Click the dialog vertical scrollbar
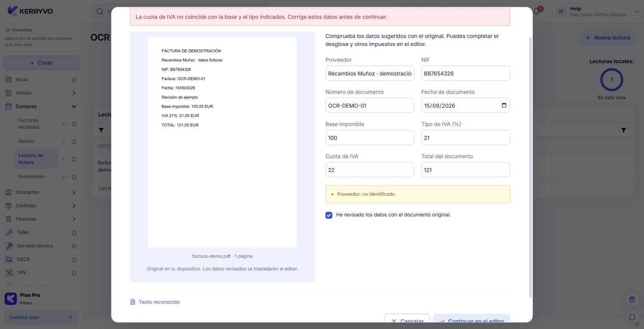 (531, 167)
